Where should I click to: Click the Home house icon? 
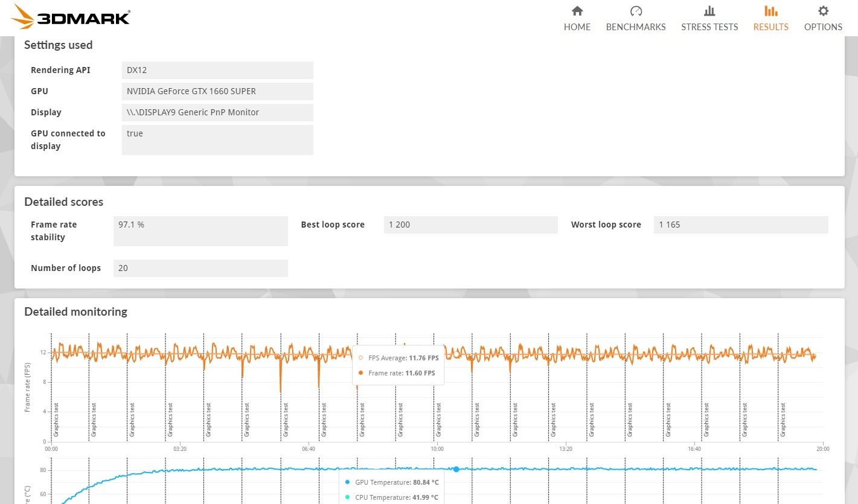[577, 11]
